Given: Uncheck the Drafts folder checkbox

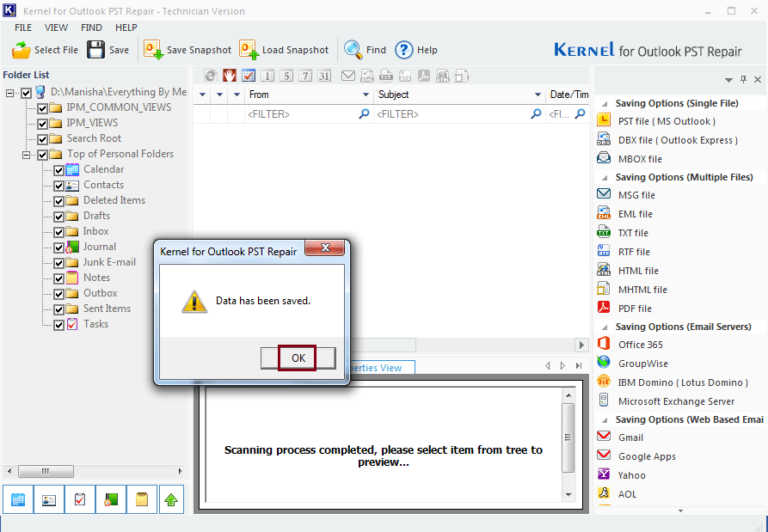Looking at the screenshot, I should point(58,217).
